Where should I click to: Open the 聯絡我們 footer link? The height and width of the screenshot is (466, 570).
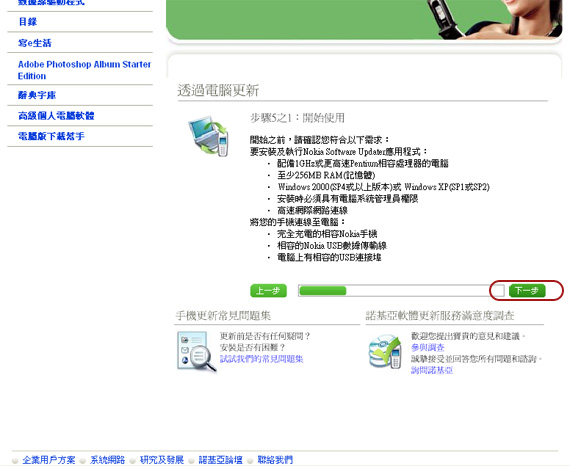point(275,460)
